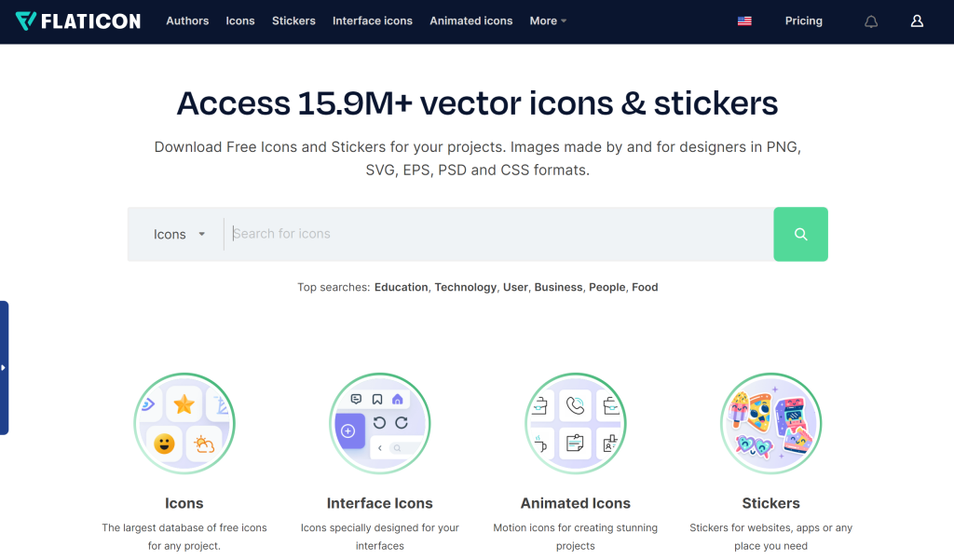Choose the Technology top search link
This screenshot has width=954, height=560.
465,287
